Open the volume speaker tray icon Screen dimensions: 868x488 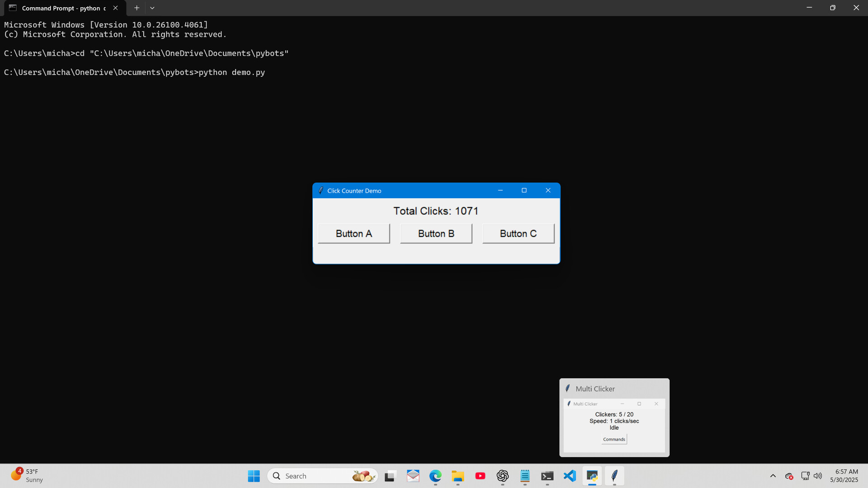point(818,476)
